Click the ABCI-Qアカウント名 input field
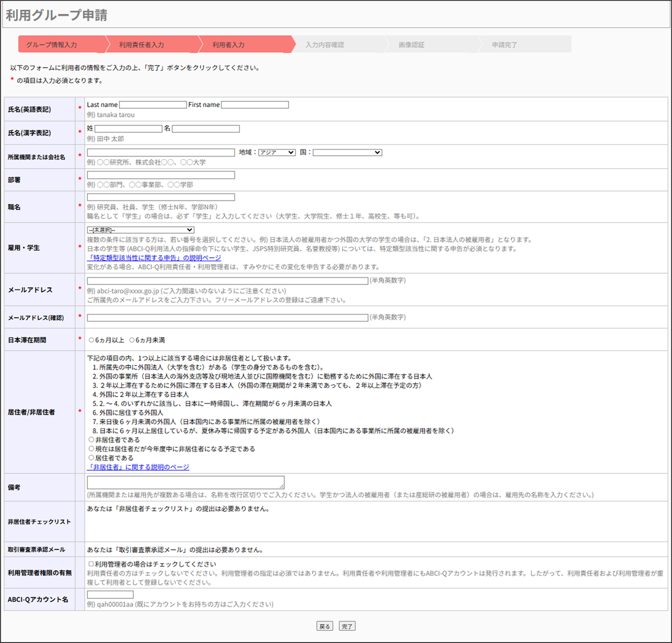The height and width of the screenshot is (643, 672). (110, 595)
